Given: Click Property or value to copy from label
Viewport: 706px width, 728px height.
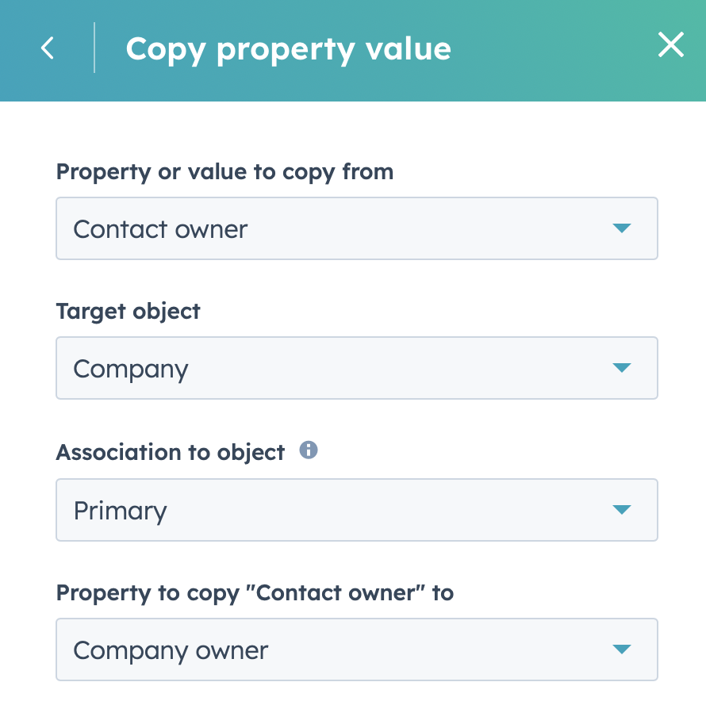Looking at the screenshot, I should coord(224,171).
